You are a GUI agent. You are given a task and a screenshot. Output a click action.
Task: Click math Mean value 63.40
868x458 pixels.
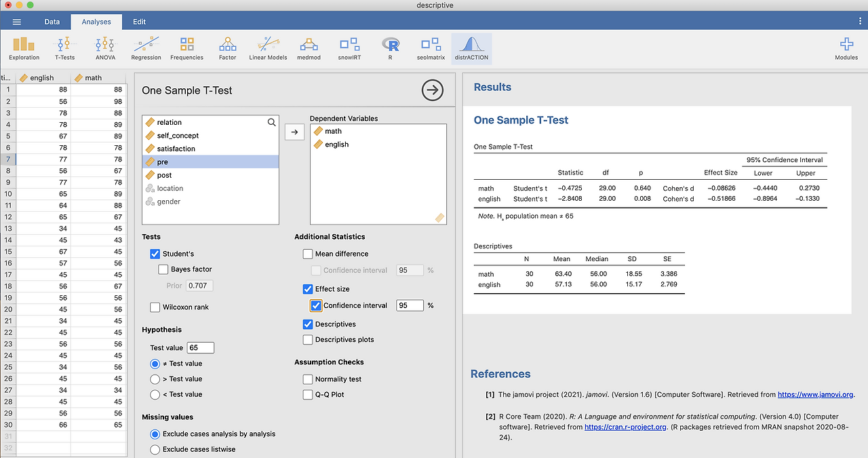pos(561,274)
